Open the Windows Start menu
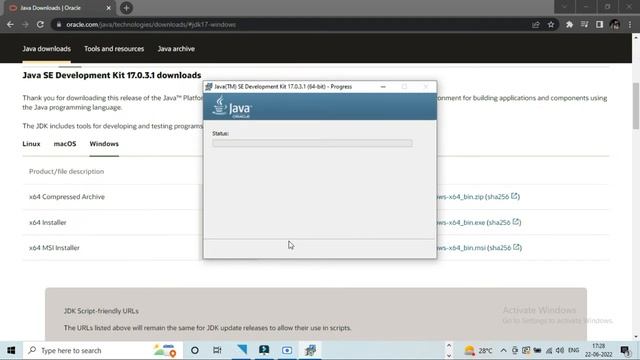Image resolution: width=640 pixels, height=360 pixels. [x=11, y=350]
